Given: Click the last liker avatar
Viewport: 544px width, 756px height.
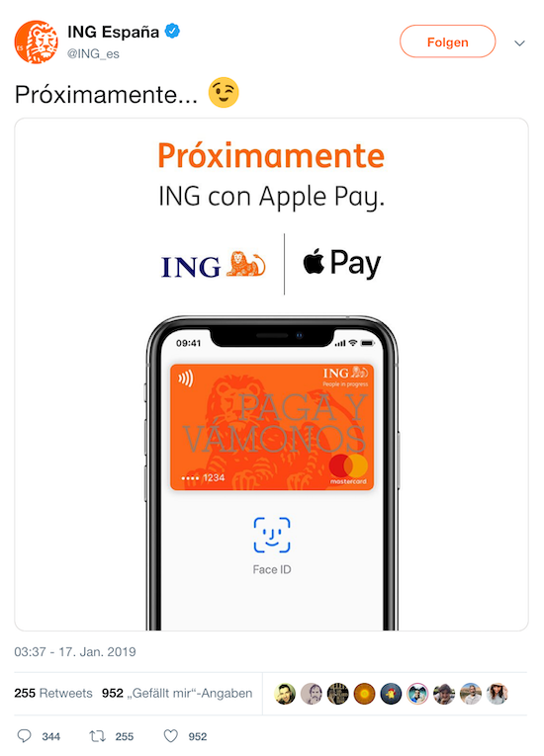Looking at the screenshot, I should [x=498, y=694].
